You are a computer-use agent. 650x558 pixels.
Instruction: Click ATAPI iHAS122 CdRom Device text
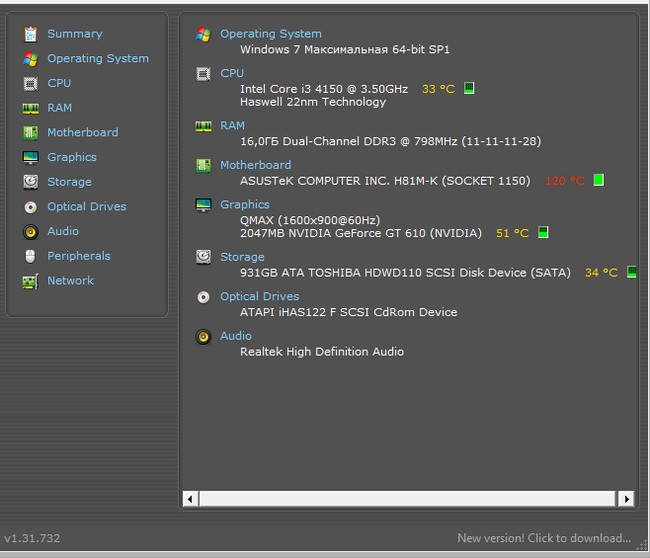349,312
